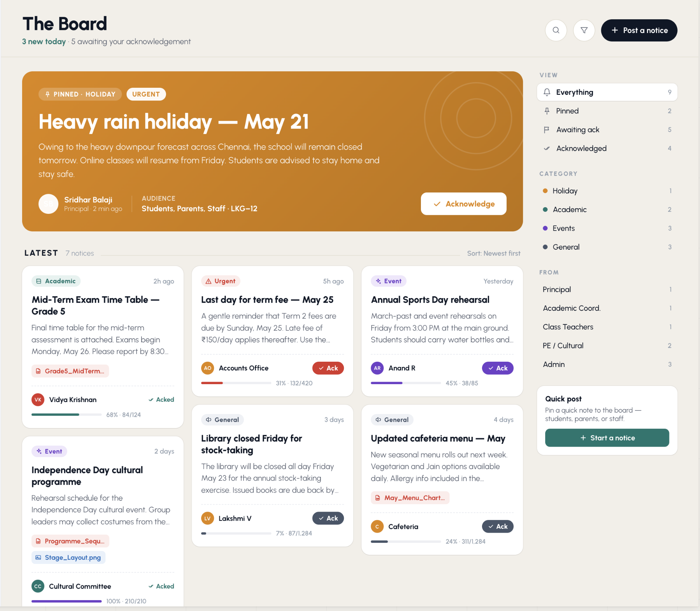Click Ack button on cafeteria notice
The image size is (700, 611).
point(497,526)
